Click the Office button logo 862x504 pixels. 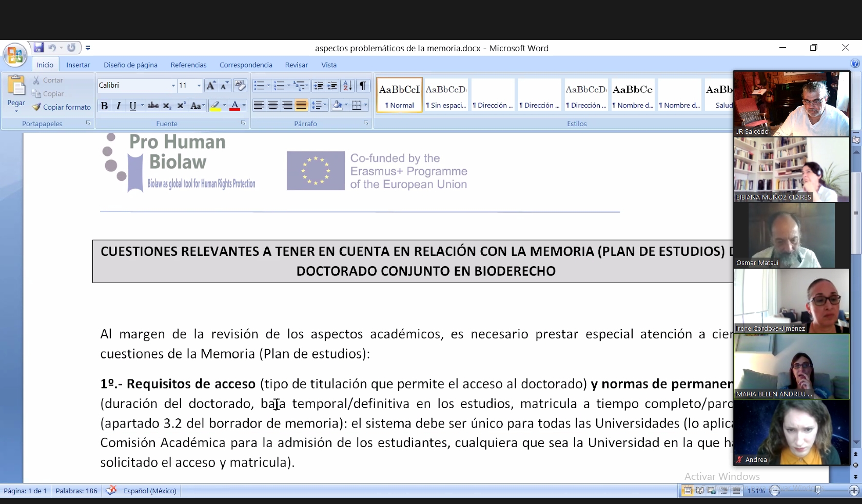point(15,55)
